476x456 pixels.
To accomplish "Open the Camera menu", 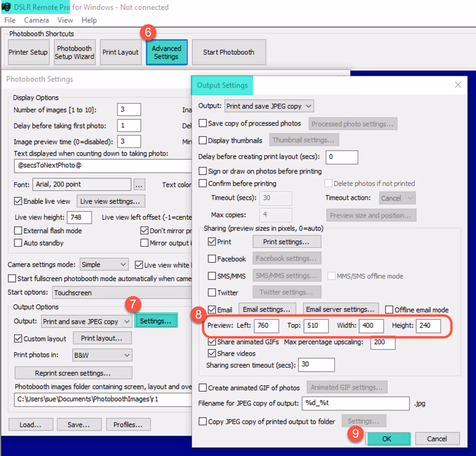I will pyautogui.click(x=36, y=20).
